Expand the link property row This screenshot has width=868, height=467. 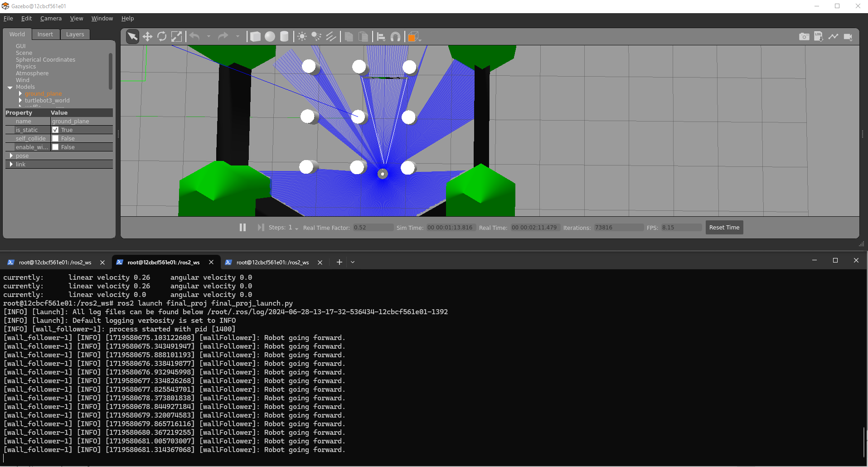pyautogui.click(x=11, y=165)
